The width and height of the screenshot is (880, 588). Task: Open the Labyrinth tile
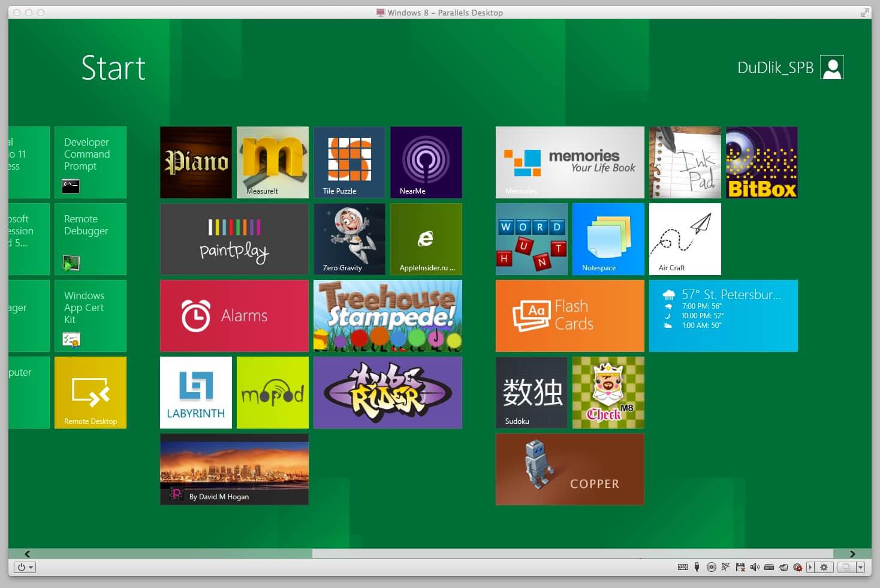(x=196, y=393)
